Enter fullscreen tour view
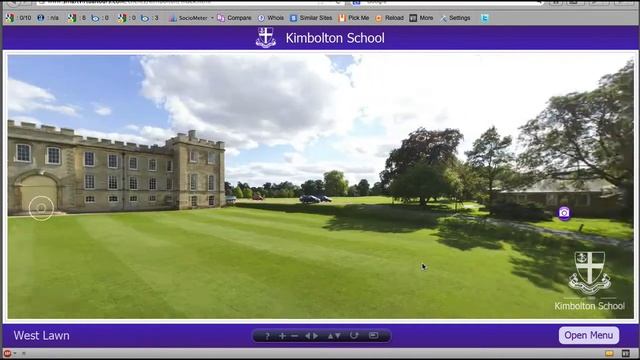This screenshot has width=640, height=360. (373, 336)
